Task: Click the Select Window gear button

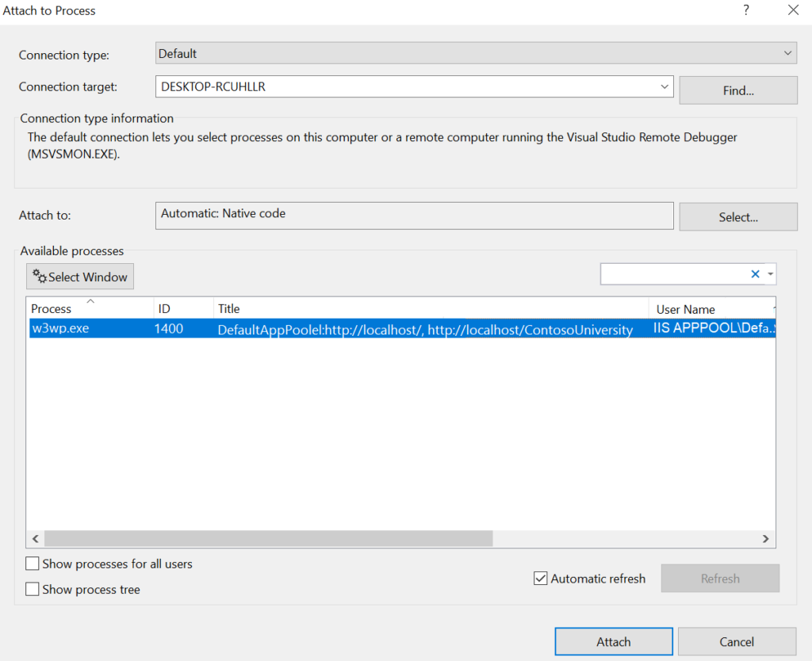Action: pyautogui.click(x=80, y=277)
